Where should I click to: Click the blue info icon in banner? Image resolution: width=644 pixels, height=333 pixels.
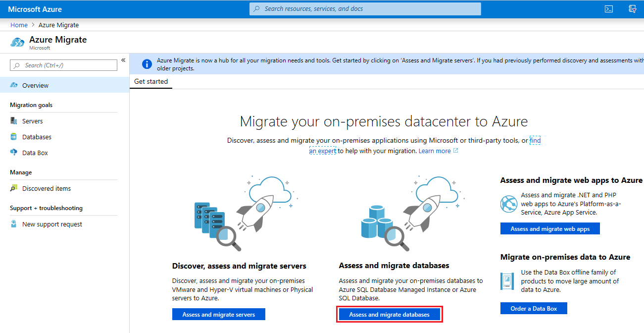(x=147, y=64)
